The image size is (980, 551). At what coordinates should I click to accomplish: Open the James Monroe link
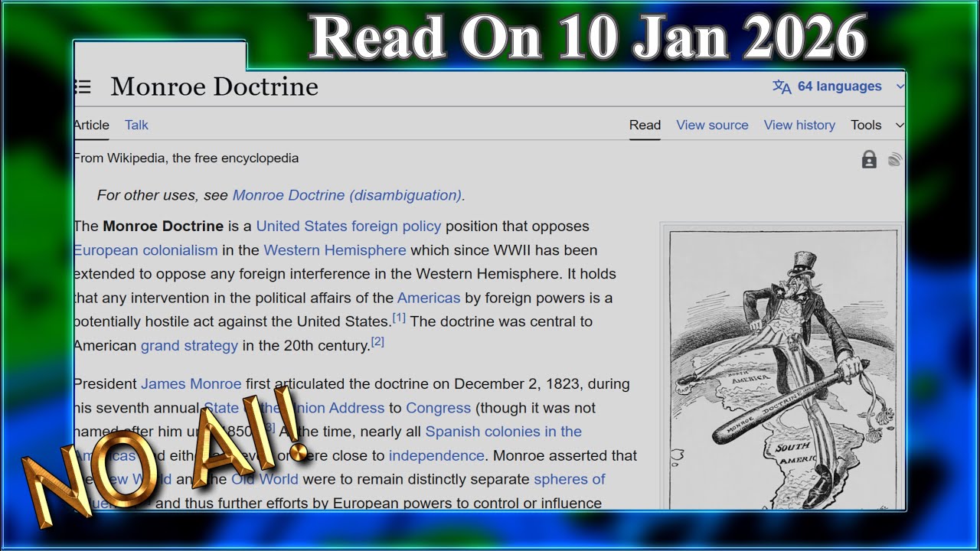191,384
